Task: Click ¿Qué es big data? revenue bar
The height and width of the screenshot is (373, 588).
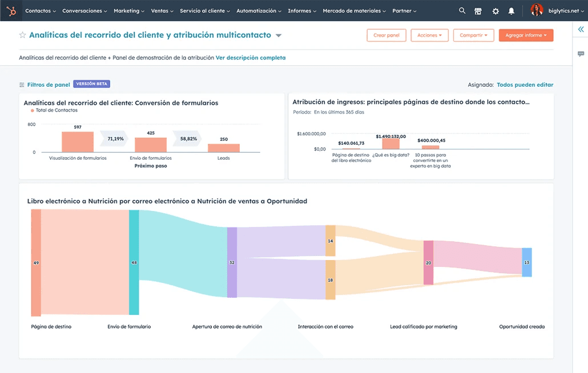Action: [x=390, y=144]
